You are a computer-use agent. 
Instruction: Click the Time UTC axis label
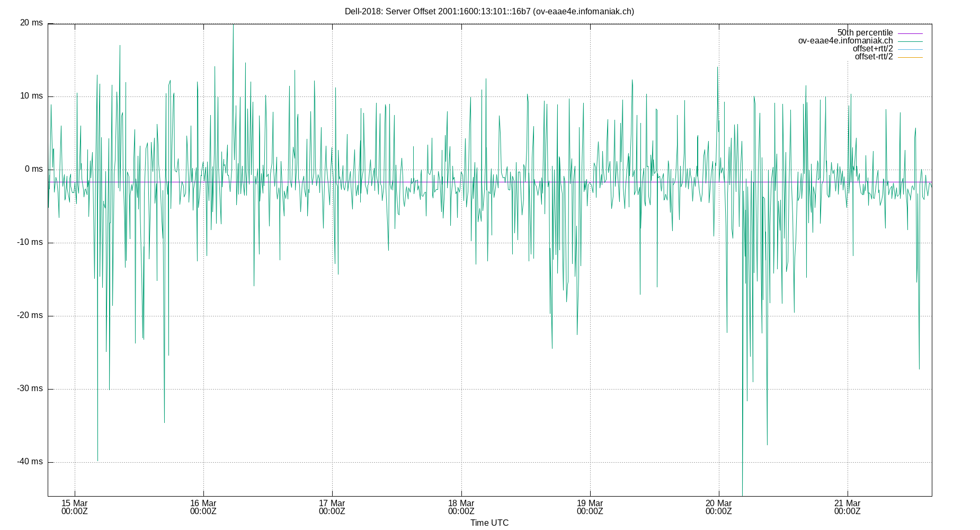tap(488, 523)
